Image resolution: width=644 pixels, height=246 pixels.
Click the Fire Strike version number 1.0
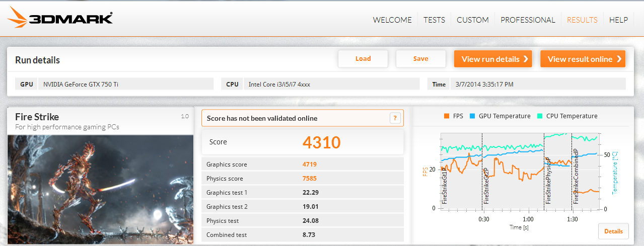pos(185,116)
